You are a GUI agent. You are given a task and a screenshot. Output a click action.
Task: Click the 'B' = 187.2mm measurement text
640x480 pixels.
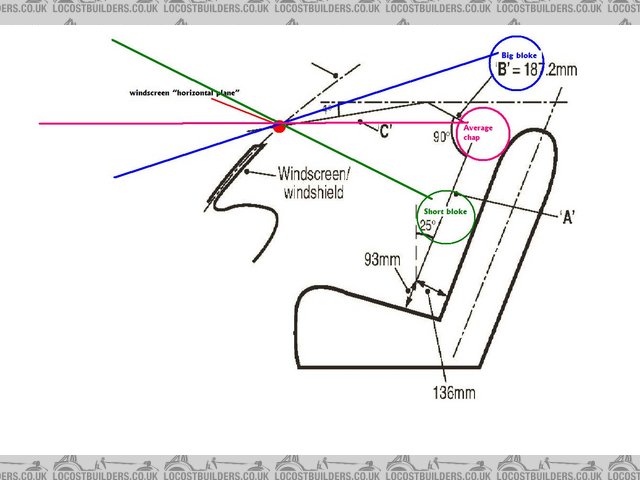click(x=535, y=69)
